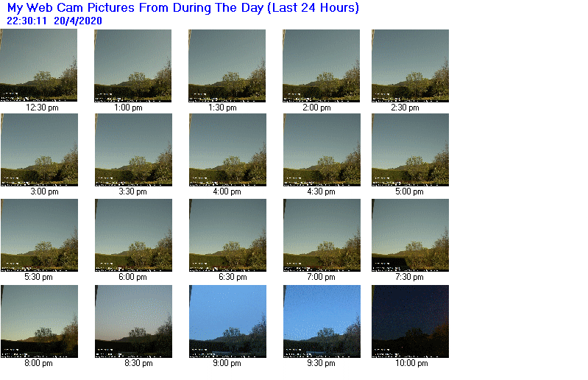This screenshot has width=588, height=380.
Task: Open the 12:30 pm webcam thumbnail
Action: pyautogui.click(x=38, y=65)
